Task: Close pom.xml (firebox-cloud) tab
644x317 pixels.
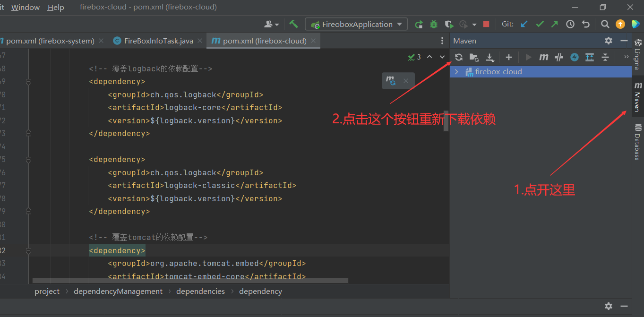Action: click(x=313, y=41)
